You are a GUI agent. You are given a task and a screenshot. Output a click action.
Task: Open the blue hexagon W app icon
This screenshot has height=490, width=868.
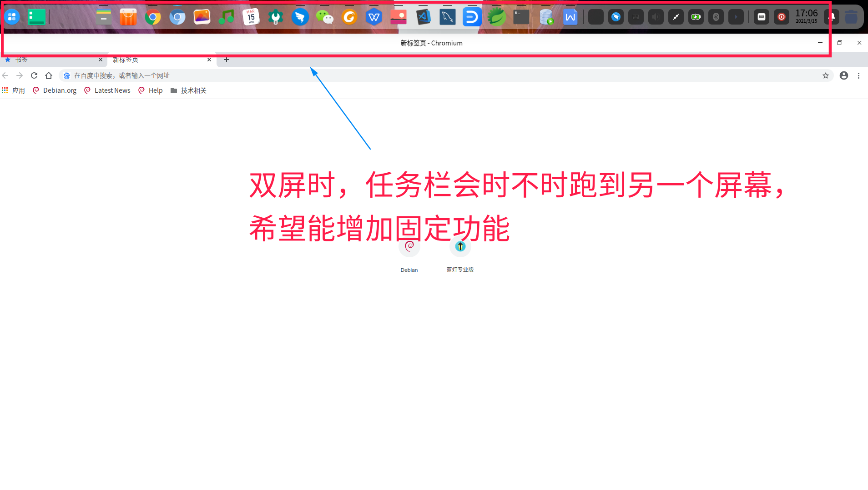pyautogui.click(x=374, y=17)
